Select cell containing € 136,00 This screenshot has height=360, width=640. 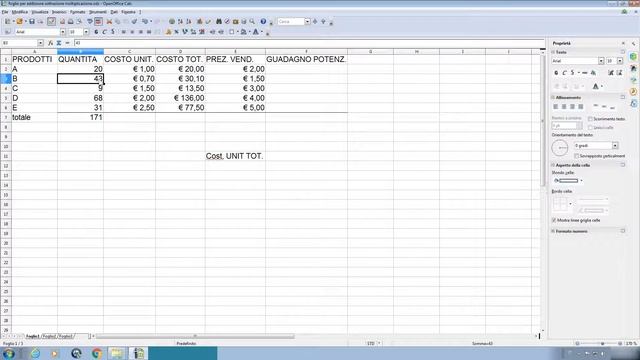coord(180,98)
